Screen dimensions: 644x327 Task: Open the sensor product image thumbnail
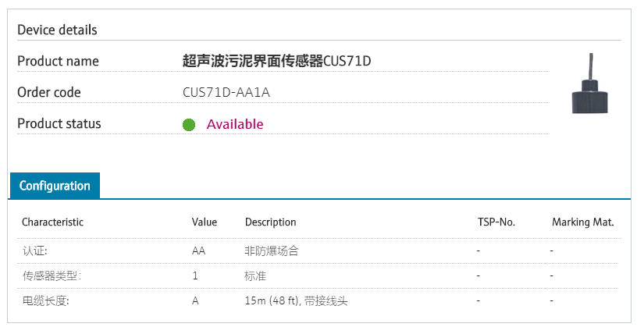(x=589, y=85)
